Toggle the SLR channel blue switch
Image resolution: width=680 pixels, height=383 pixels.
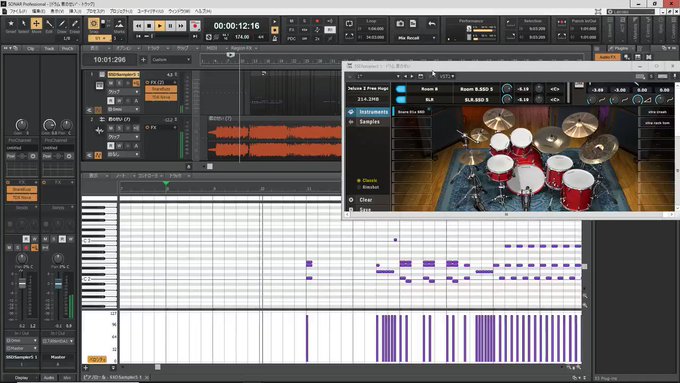click(401, 99)
